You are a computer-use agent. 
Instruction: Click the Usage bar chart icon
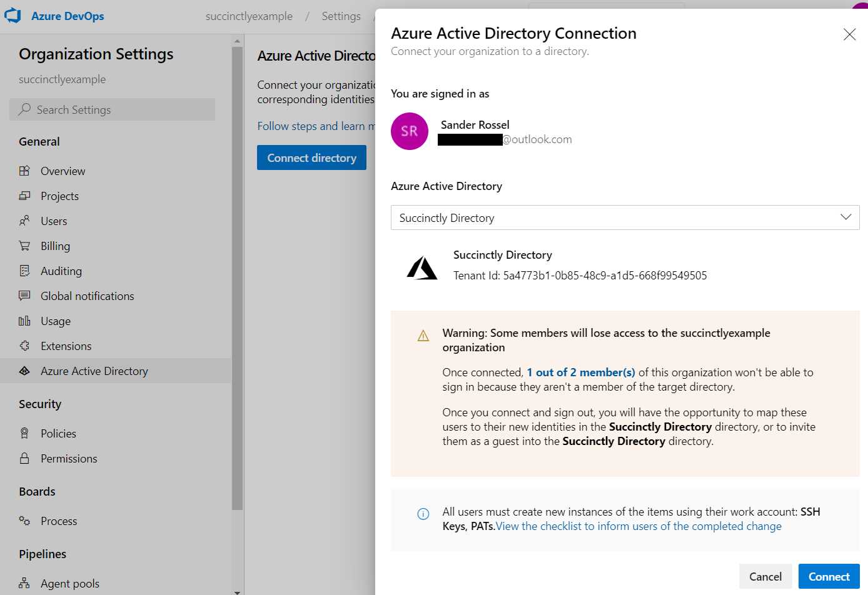24,321
